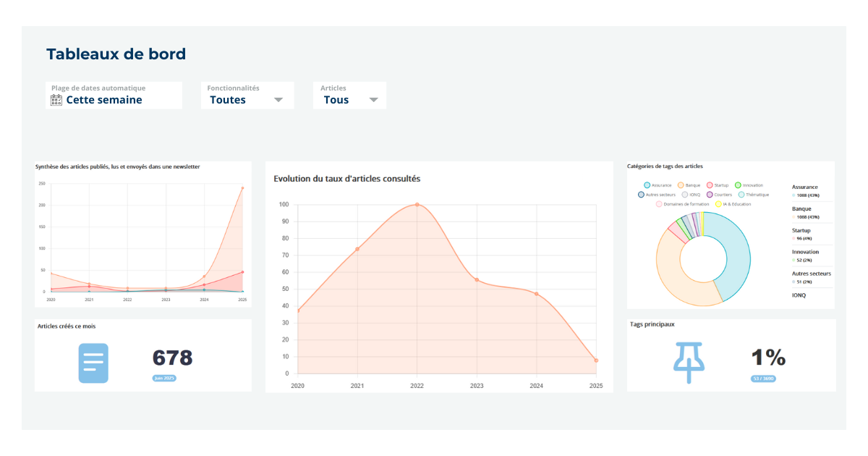Open the Fonctionnalités dropdown arrow
This screenshot has height=456, width=868.
[278, 100]
